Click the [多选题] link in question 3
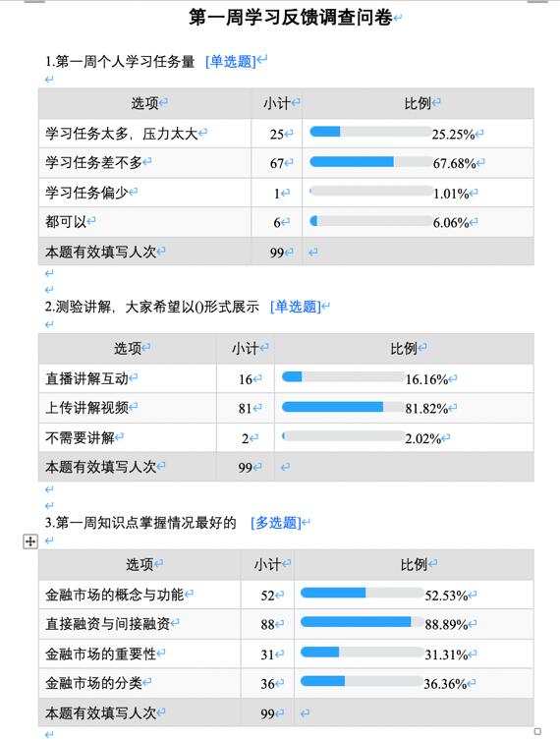The width and height of the screenshot is (560, 740). (276, 523)
